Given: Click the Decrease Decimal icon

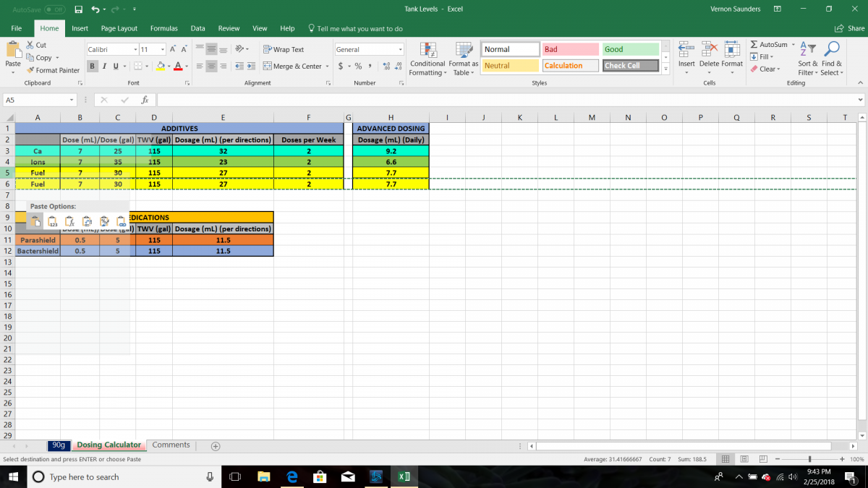Looking at the screenshot, I should (398, 66).
